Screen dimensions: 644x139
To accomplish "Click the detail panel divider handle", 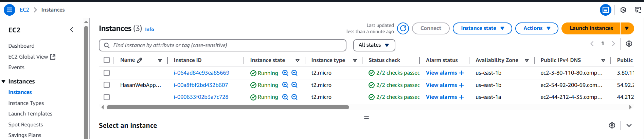I will [x=366, y=118].
